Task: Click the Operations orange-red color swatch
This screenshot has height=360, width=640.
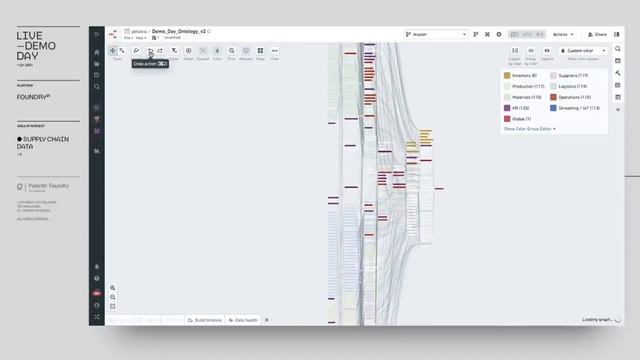Action: click(553, 97)
